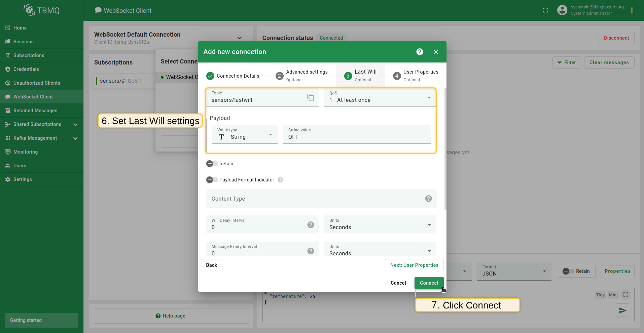This screenshot has width=644, height=333.
Task: Open dialog help question-mark icon in header
Action: click(x=420, y=52)
